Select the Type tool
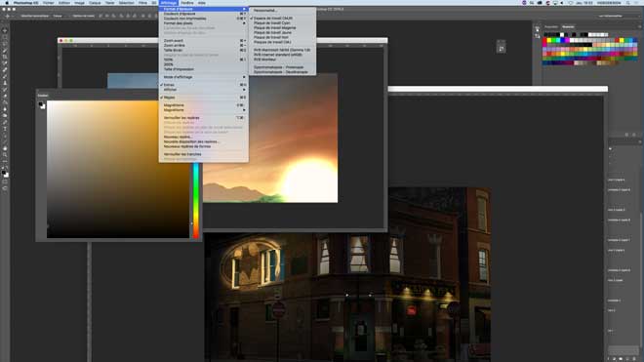Image resolution: width=644 pixels, height=362 pixels. tap(5, 129)
